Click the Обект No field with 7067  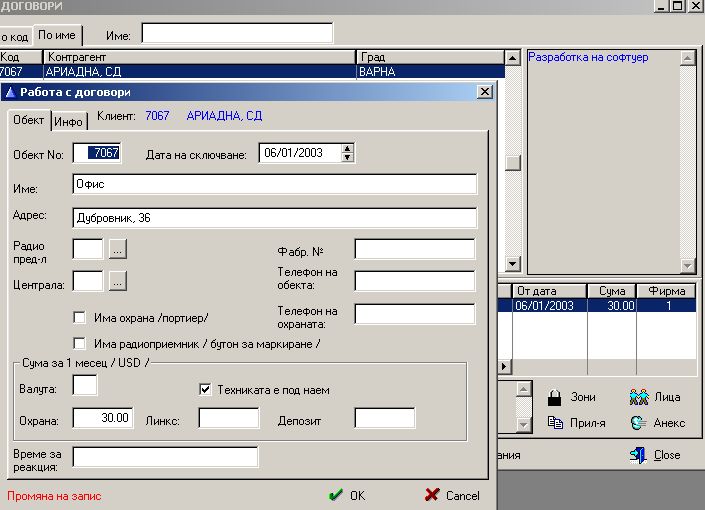[x=97, y=153]
